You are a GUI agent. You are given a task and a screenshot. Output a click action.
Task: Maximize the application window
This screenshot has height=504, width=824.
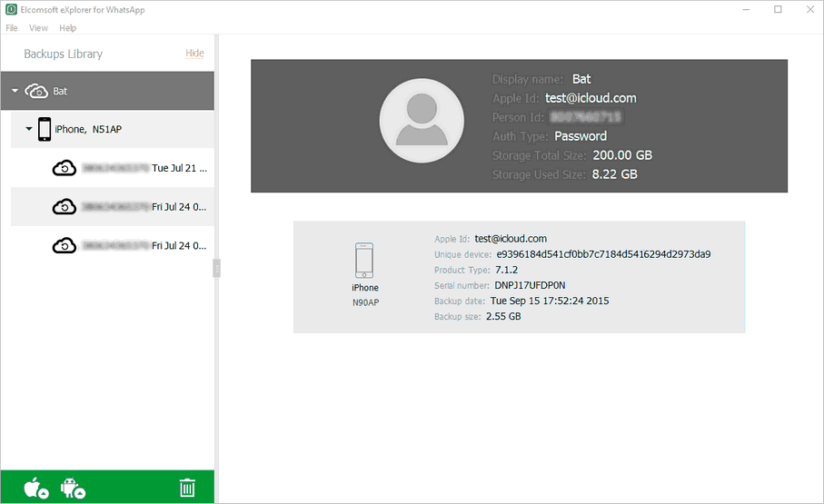779,9
